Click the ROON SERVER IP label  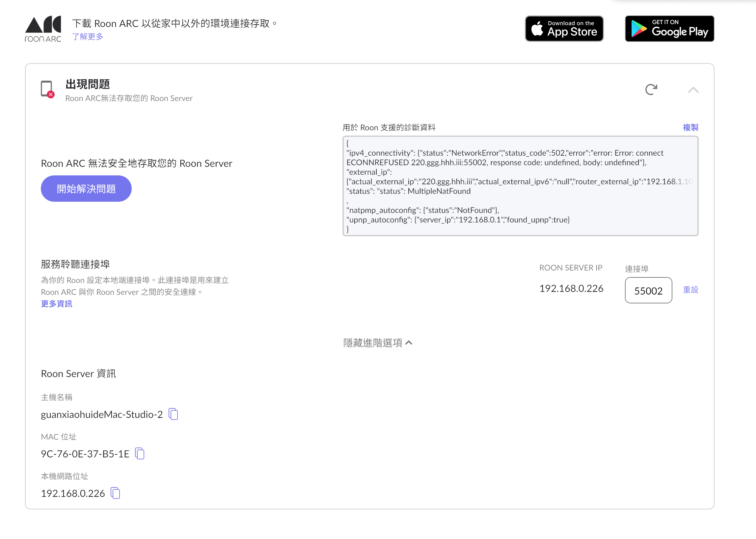pos(571,268)
